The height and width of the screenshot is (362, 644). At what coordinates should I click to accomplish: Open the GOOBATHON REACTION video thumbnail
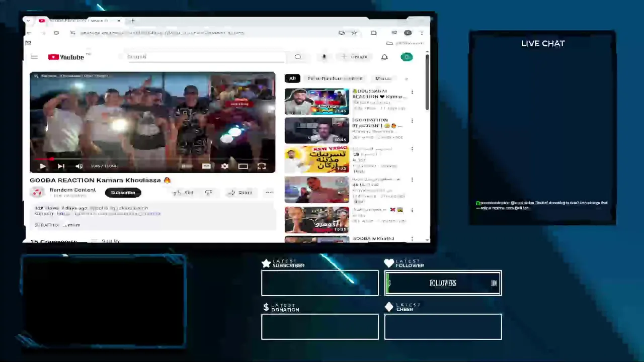point(316,130)
